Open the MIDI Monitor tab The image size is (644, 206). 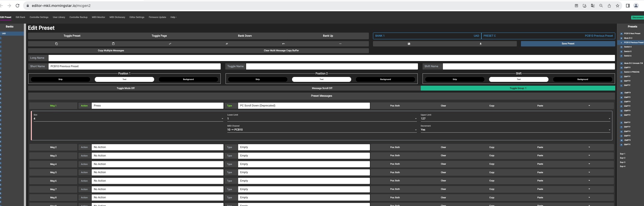98,17
